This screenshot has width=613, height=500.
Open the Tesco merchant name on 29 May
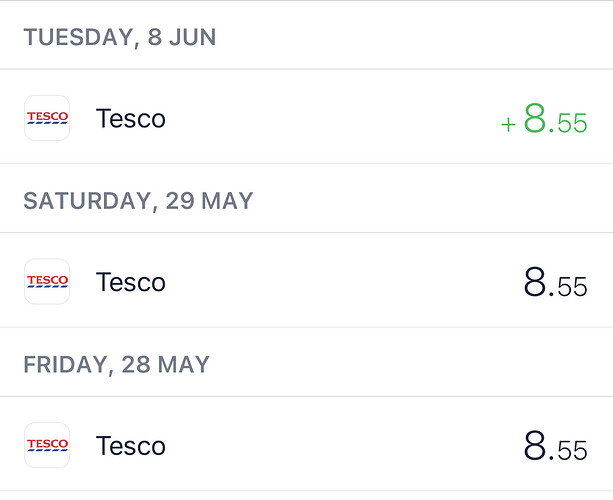[130, 282]
